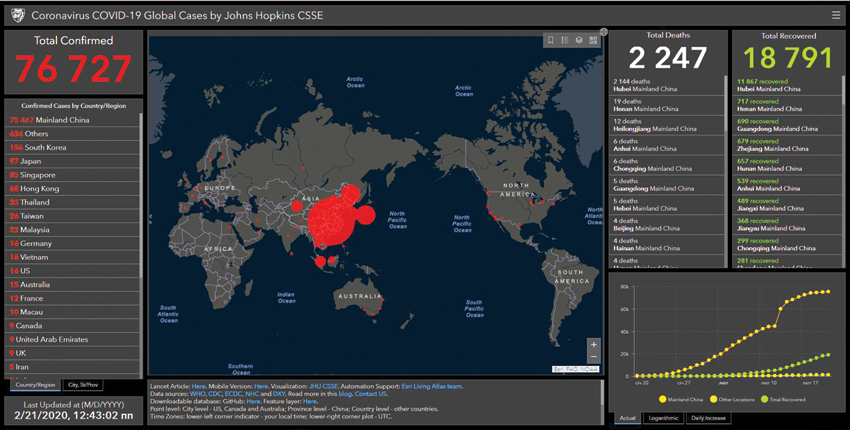Image resolution: width=850 pixels, height=430 pixels.
Task: Switch to Country/Region tab
Action: tap(35, 385)
